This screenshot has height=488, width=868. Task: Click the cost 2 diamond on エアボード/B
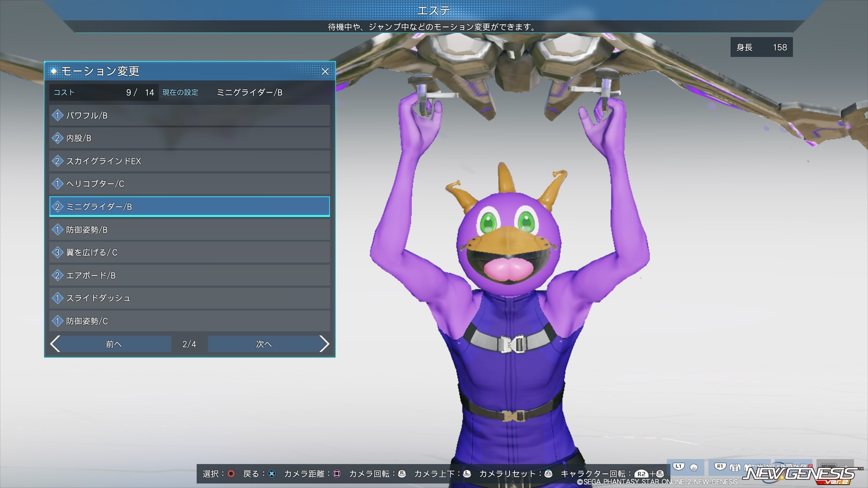tap(57, 275)
